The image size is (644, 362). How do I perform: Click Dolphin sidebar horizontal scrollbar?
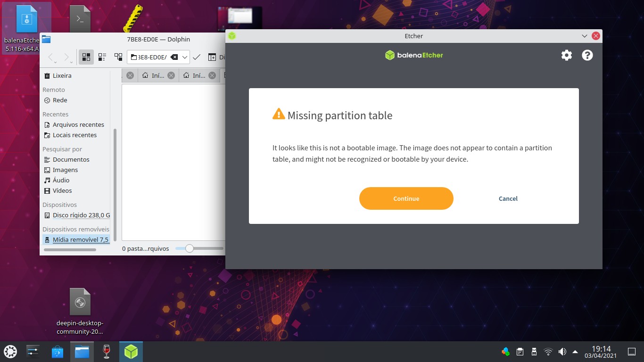[70, 249]
